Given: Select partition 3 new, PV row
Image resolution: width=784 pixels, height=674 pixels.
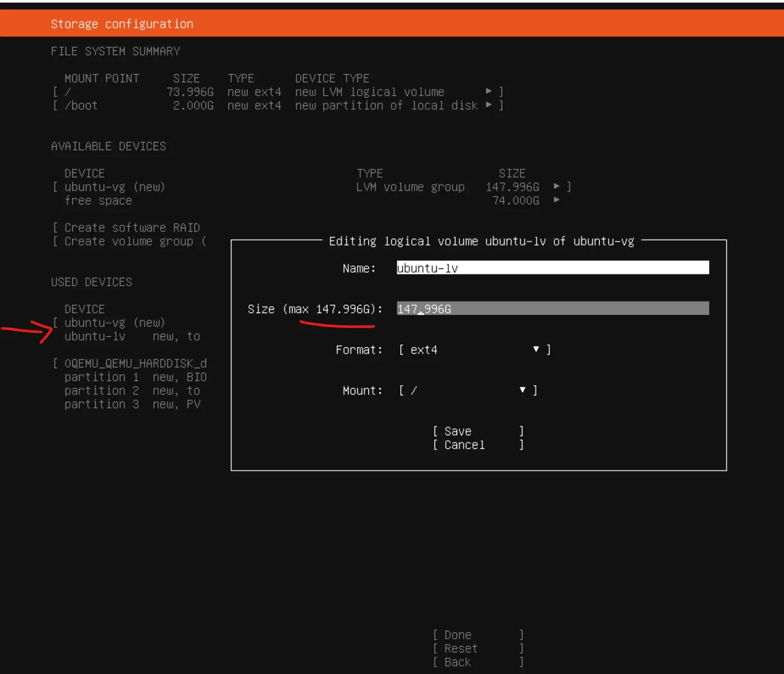Looking at the screenshot, I should [x=132, y=404].
